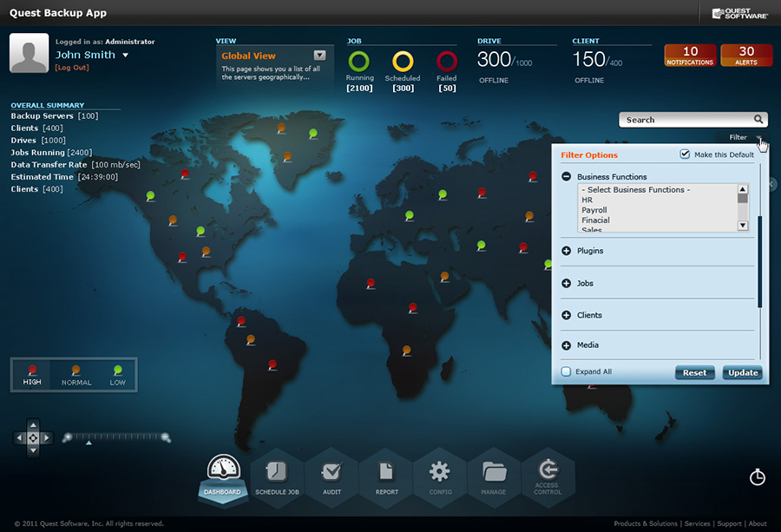This screenshot has width=781, height=532.
Task: Choose the Select Business Functions placeholder entry
Action: pyautogui.click(x=636, y=190)
